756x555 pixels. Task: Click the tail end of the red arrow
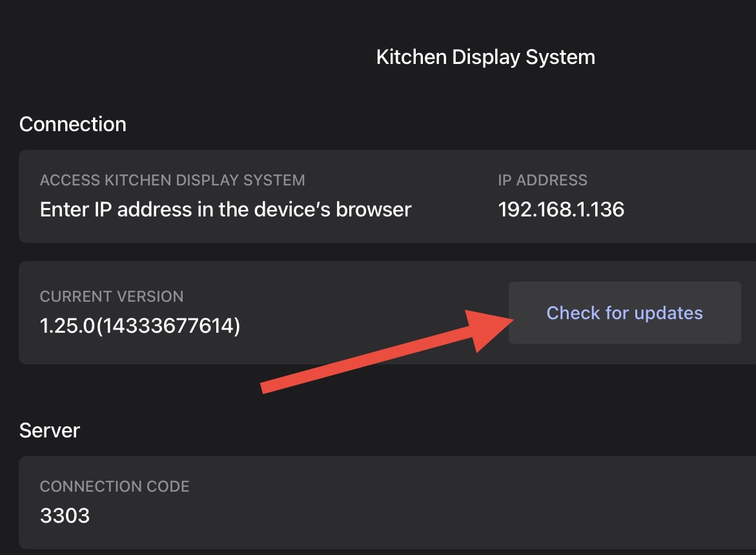pyautogui.click(x=266, y=386)
